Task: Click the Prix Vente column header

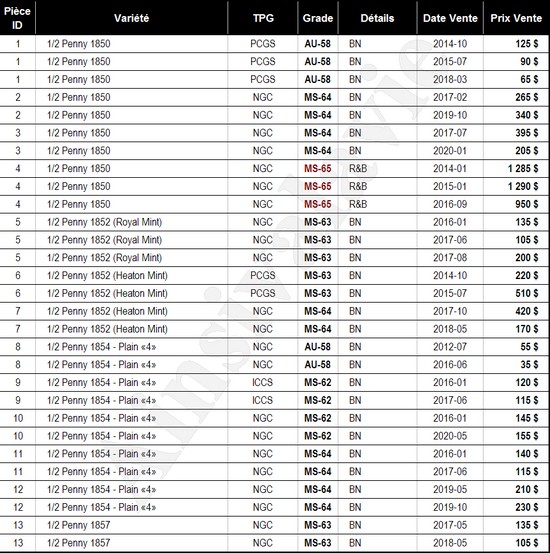Action: pos(516,18)
